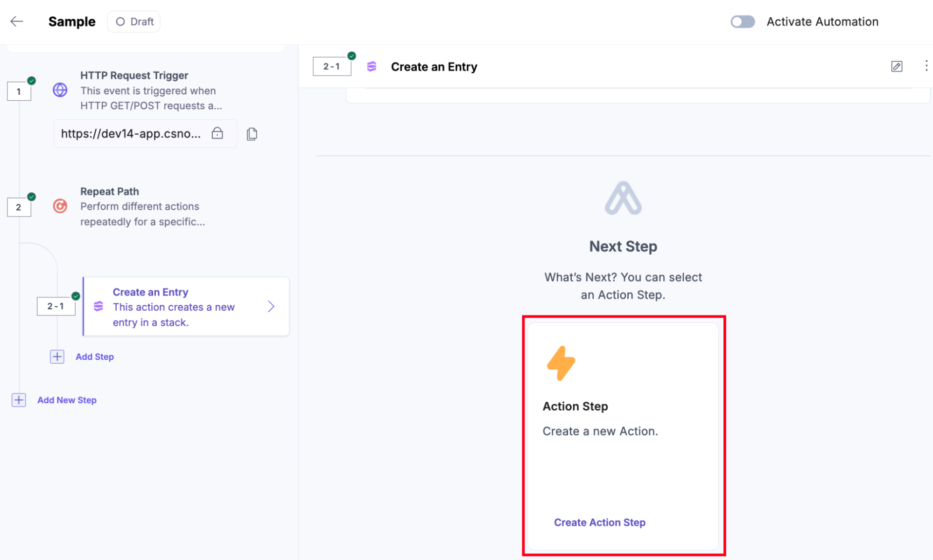
Task: Click the Add Step link
Action: [x=95, y=357]
